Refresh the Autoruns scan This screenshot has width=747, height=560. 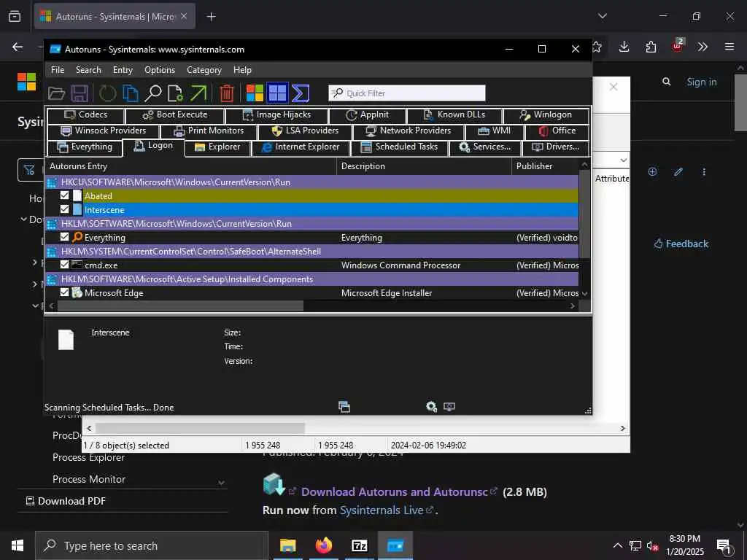(107, 93)
